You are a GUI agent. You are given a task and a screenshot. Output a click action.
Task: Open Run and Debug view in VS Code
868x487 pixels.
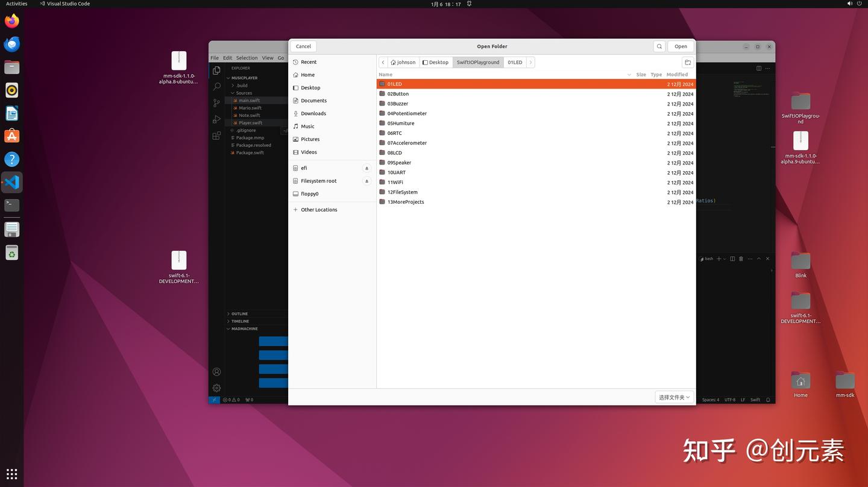pos(217,119)
